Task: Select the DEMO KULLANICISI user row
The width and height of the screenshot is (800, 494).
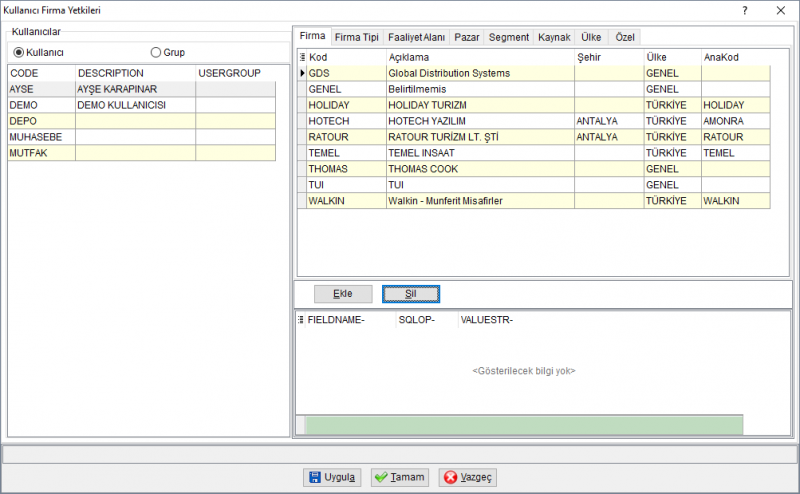Action: pos(141,105)
